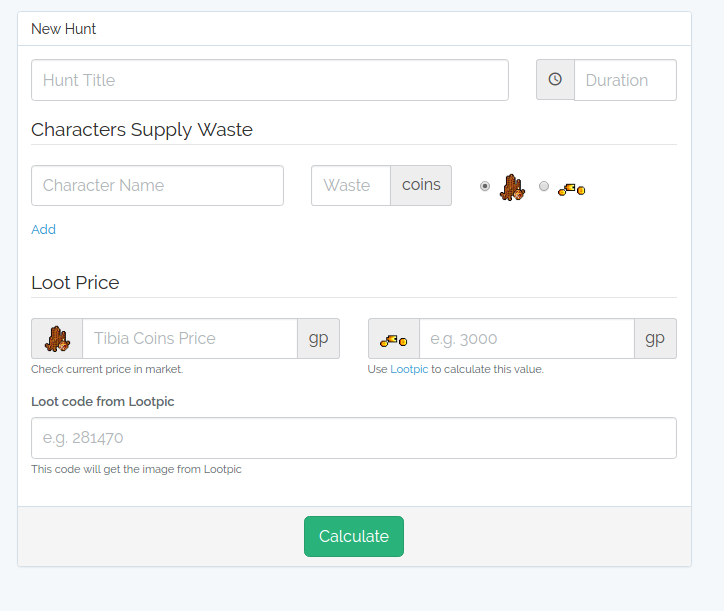724x611 pixels.
Task: Open the Lootpic link in the hint text
Action: [409, 369]
